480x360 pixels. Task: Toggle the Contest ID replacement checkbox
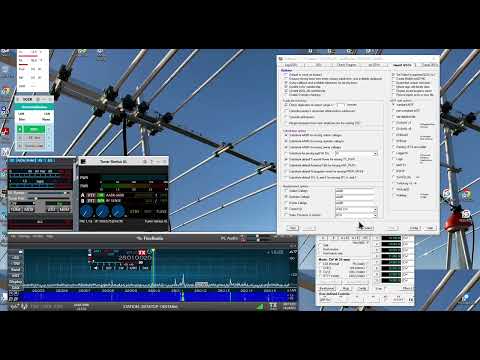tap(286, 209)
